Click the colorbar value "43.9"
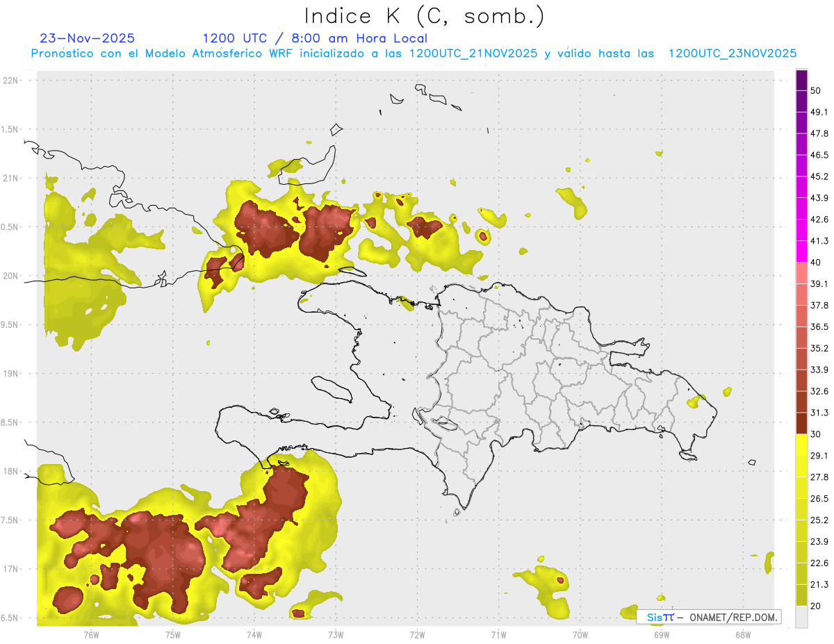 [x=819, y=198]
